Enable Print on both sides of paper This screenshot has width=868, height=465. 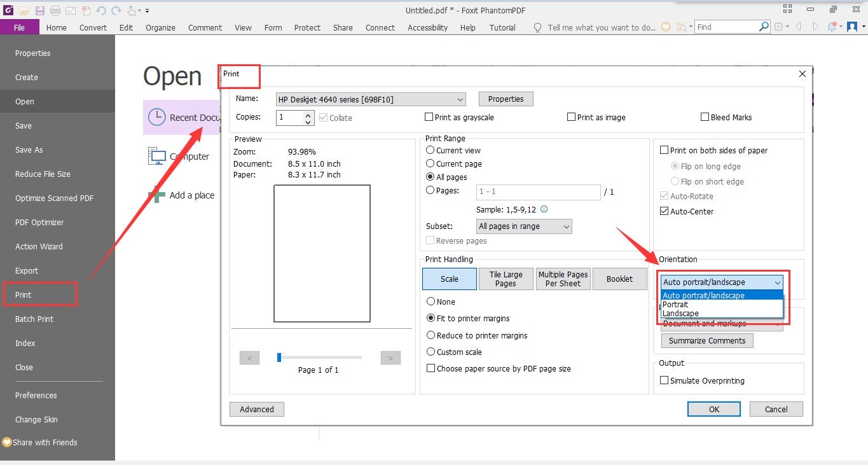point(665,151)
